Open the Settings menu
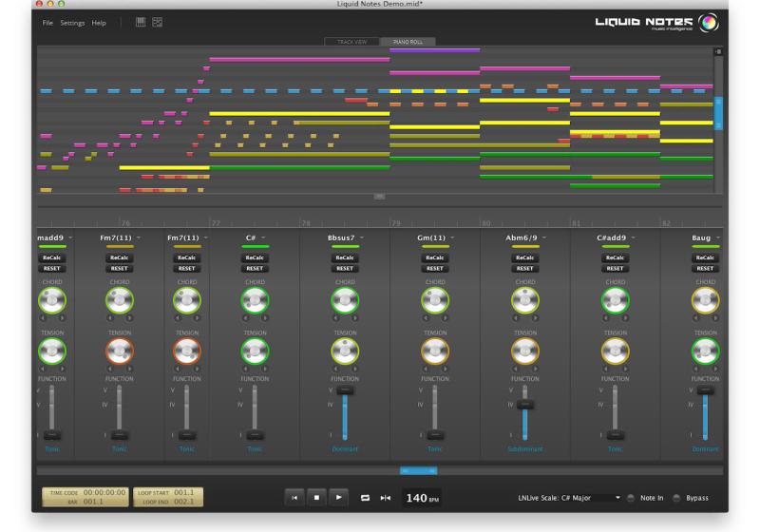The width and height of the screenshot is (760, 532). (72, 22)
